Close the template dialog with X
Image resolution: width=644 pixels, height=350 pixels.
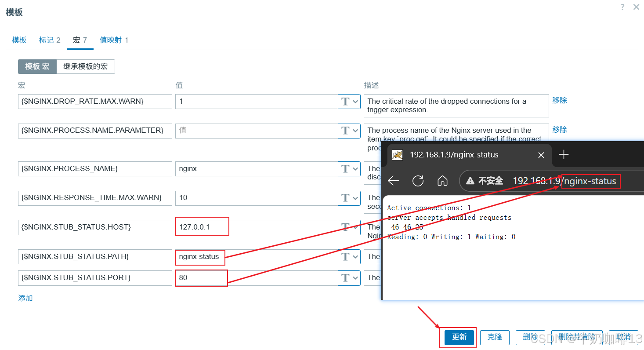636,7
